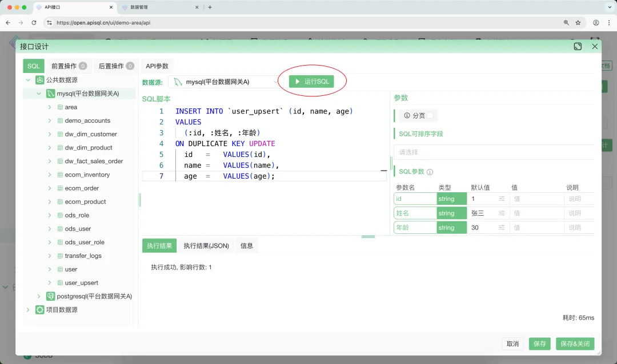Click the 运行SQL run button

click(311, 82)
